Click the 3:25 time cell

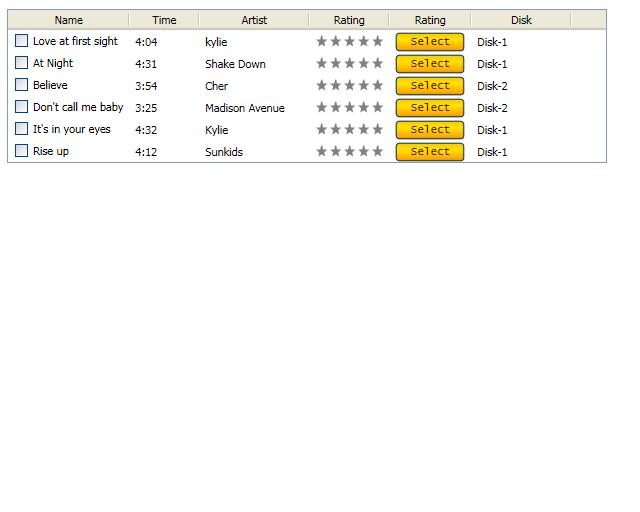click(146, 108)
